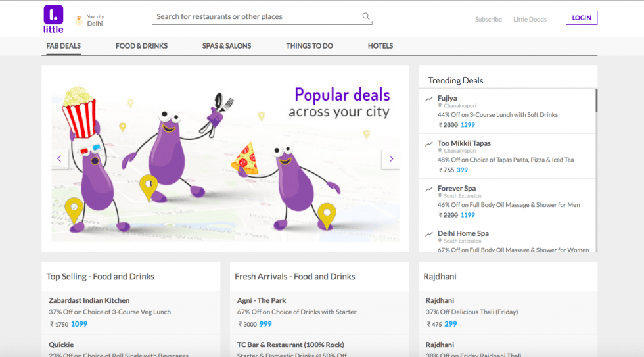Open the Spas & Salons tab
Image resolution: width=644 pixels, height=357 pixels.
[227, 46]
